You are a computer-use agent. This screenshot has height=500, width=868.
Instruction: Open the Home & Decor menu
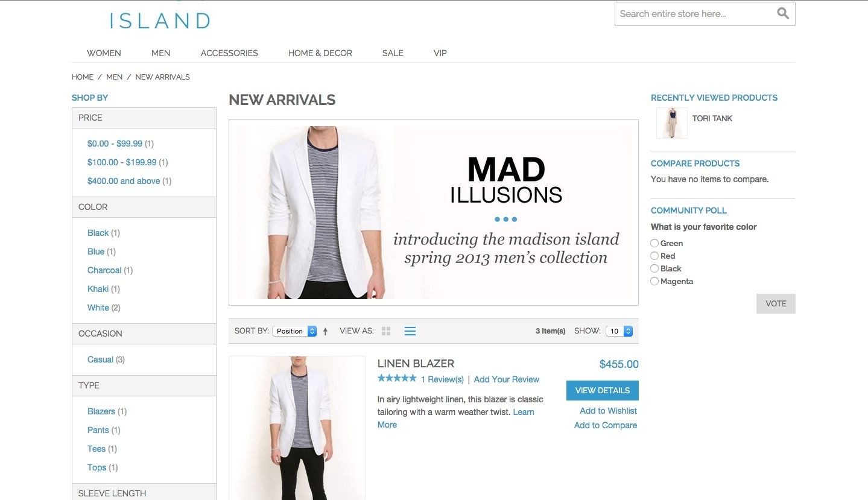[320, 53]
